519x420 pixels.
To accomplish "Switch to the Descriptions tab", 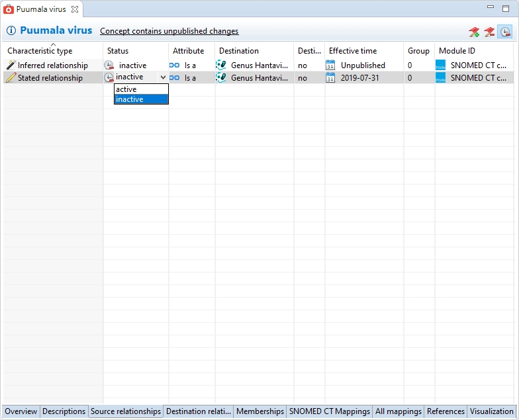I will click(64, 411).
